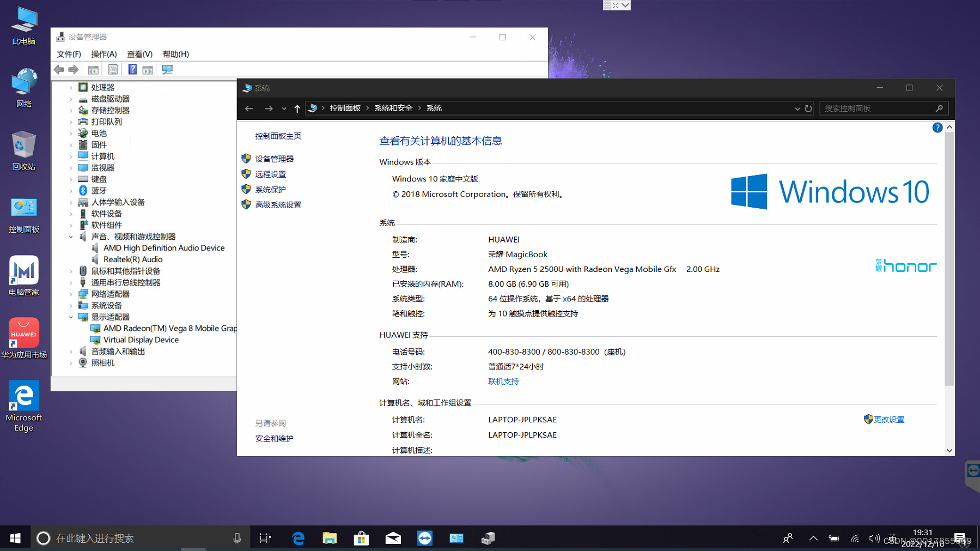Screen dimensions: 980x551
Task: Open the address bar history dropdown in System window
Action: point(797,108)
